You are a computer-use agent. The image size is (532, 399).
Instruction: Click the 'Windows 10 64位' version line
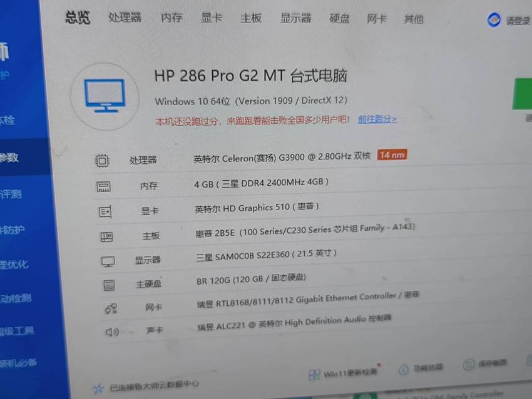pos(251,101)
